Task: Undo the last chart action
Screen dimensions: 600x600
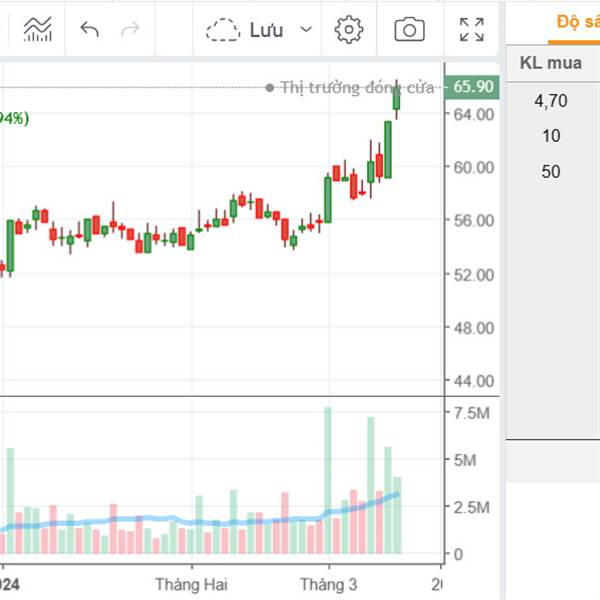Action: [90, 29]
